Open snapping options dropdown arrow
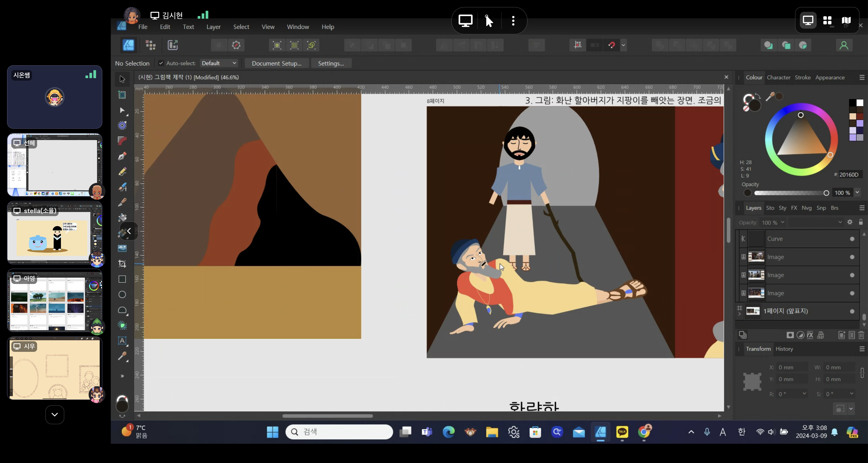This screenshot has width=868, height=463. click(x=623, y=45)
